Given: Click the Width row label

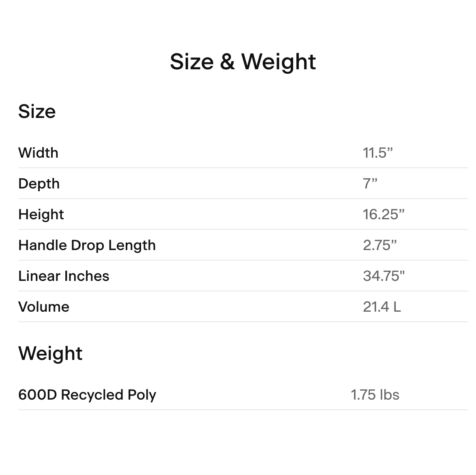Looking at the screenshot, I should click(x=38, y=153).
